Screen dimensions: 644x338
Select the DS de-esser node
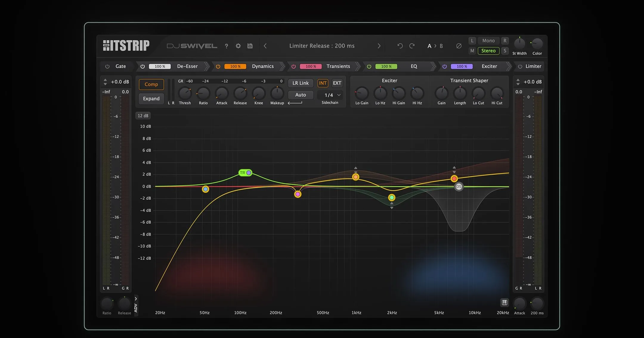pyautogui.click(x=459, y=187)
